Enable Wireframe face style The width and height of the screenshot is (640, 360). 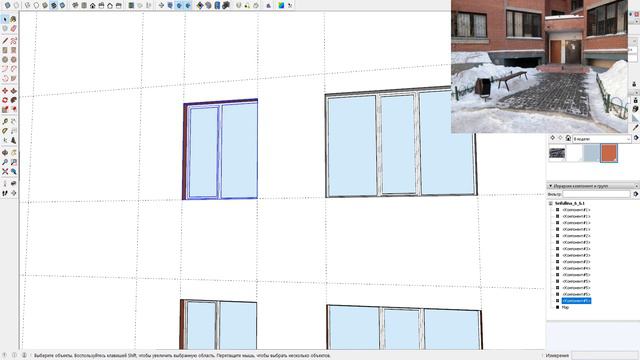coord(28,5)
